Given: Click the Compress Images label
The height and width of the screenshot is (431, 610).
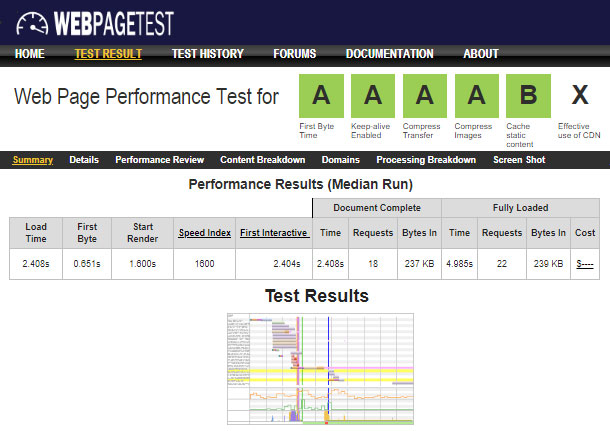Looking at the screenshot, I should click(x=473, y=131).
